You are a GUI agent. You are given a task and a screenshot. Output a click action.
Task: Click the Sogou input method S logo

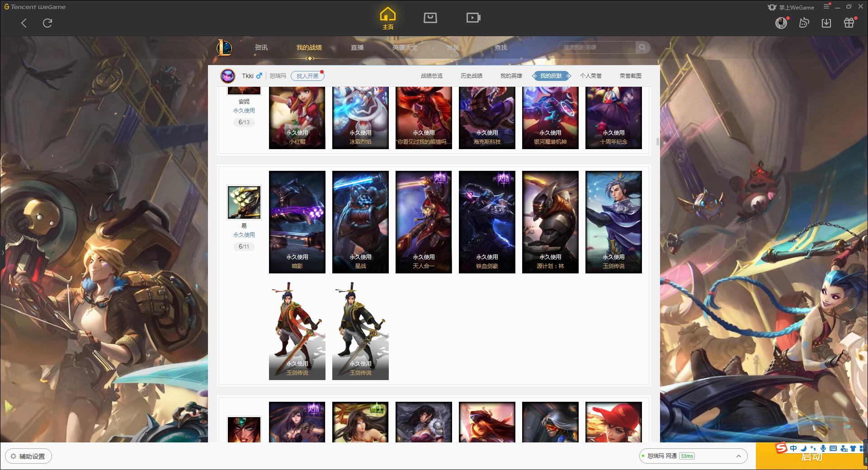(x=782, y=448)
